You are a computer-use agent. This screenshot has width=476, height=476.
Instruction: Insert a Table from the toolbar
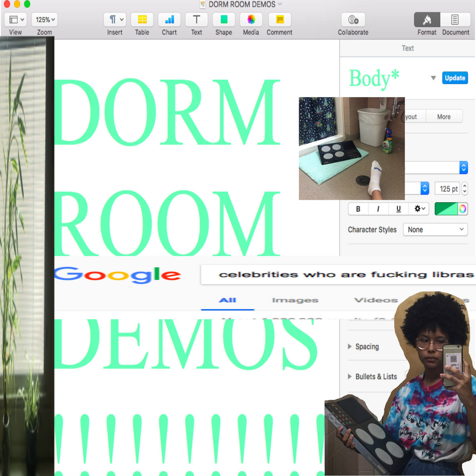pyautogui.click(x=142, y=19)
